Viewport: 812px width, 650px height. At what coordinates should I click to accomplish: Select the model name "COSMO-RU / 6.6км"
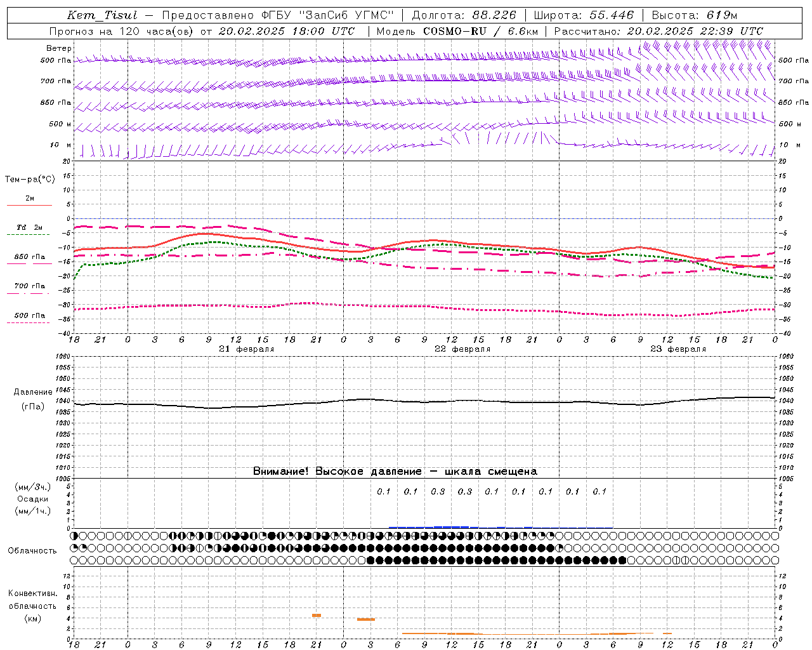tap(481, 31)
